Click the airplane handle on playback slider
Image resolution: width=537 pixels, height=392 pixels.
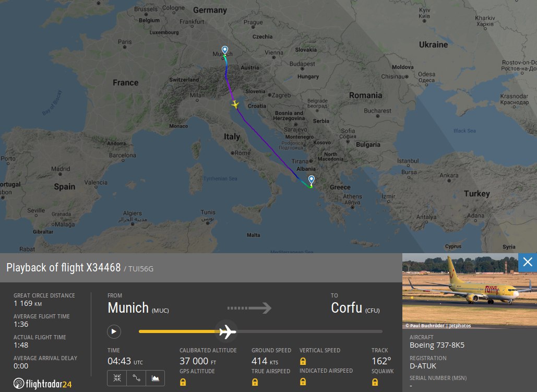(x=228, y=331)
